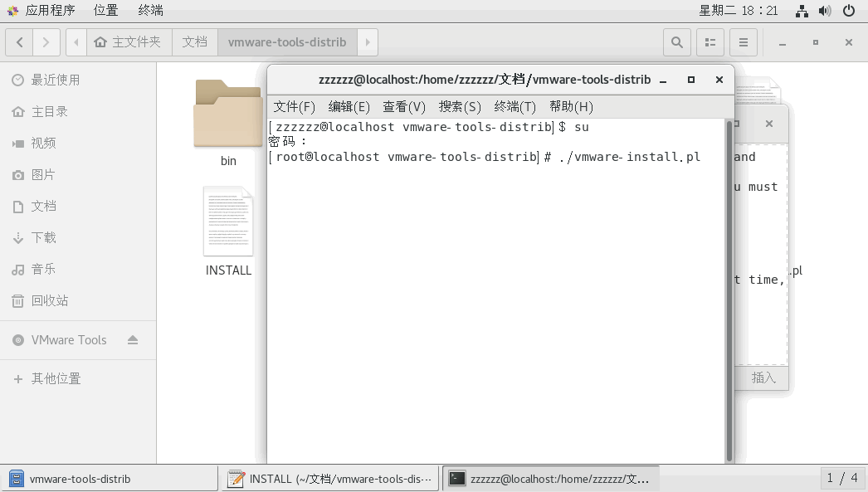Open Videos (视频) in sidebar
Viewport: 868px width, 492px height.
click(78, 144)
